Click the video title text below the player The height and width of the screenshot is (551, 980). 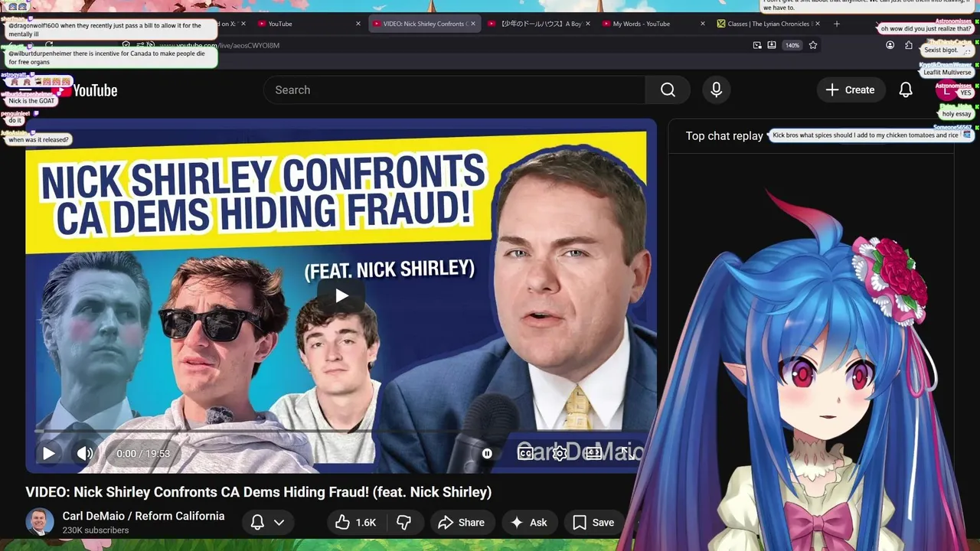[x=259, y=491]
